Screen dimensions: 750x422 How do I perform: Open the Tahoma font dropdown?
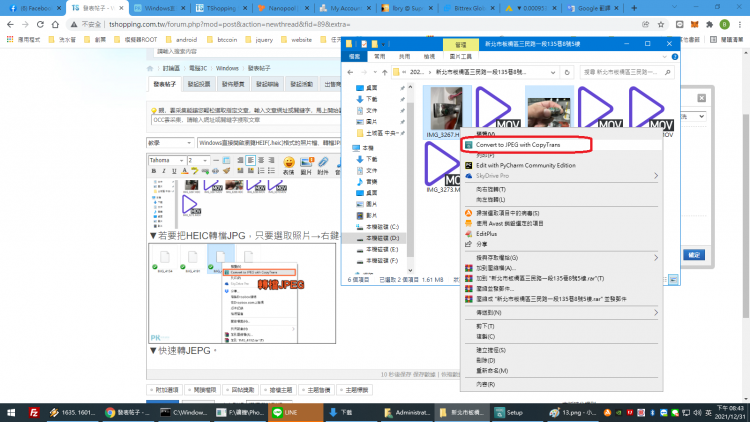[166, 160]
